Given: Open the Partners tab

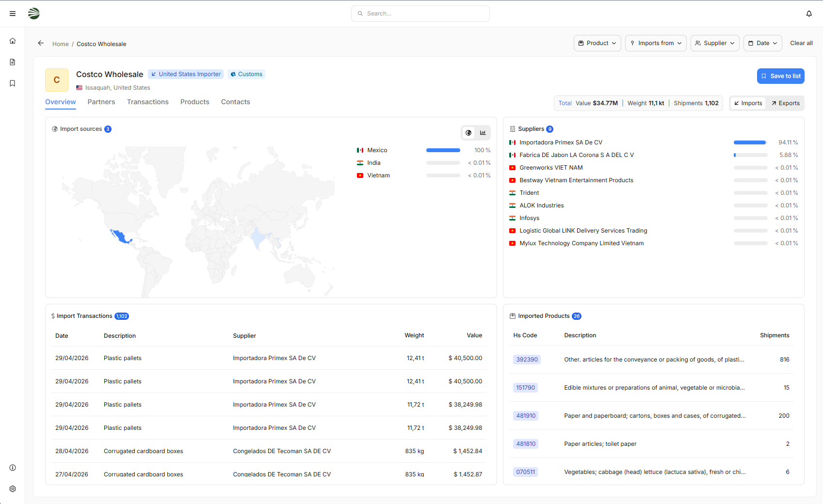Looking at the screenshot, I should (101, 102).
